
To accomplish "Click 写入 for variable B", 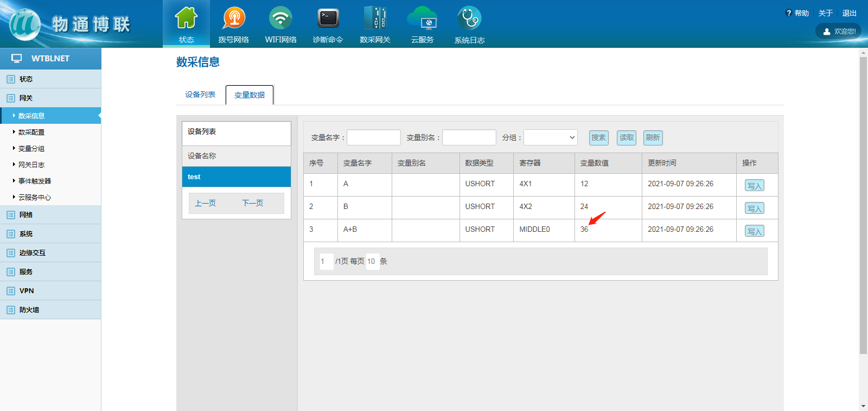I will 755,208.
